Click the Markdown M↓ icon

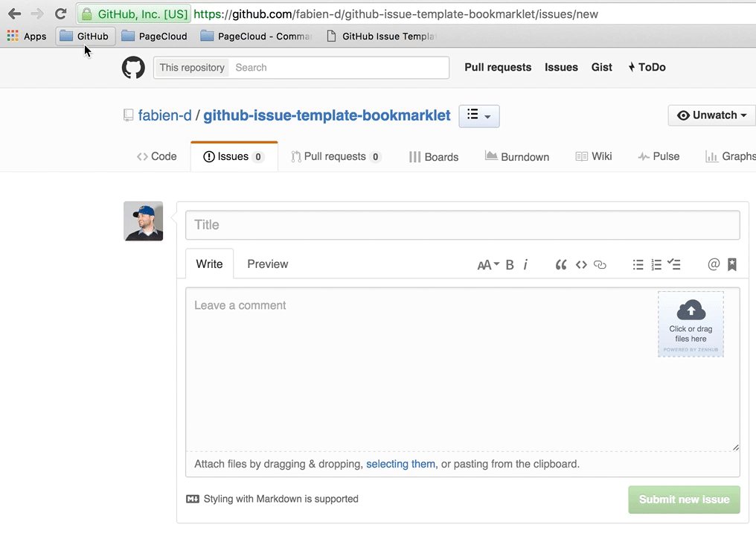click(x=193, y=499)
